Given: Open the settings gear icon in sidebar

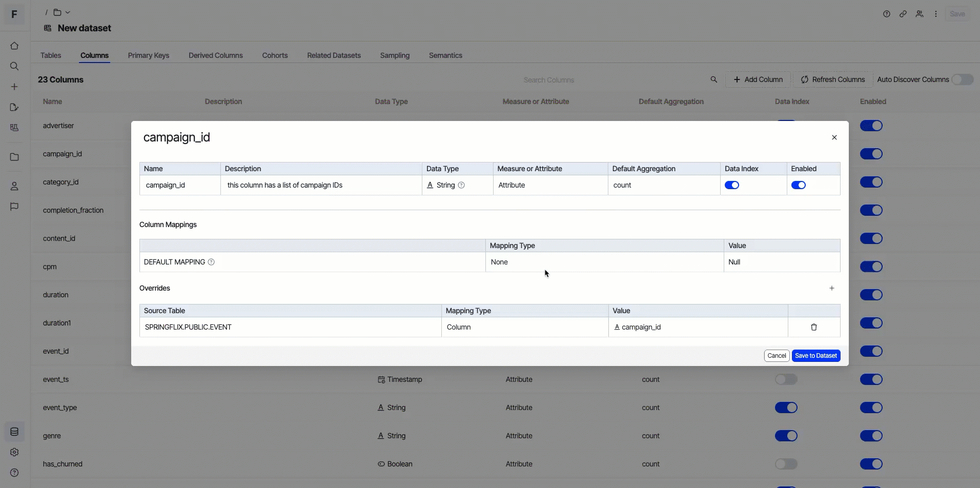Looking at the screenshot, I should point(14,452).
